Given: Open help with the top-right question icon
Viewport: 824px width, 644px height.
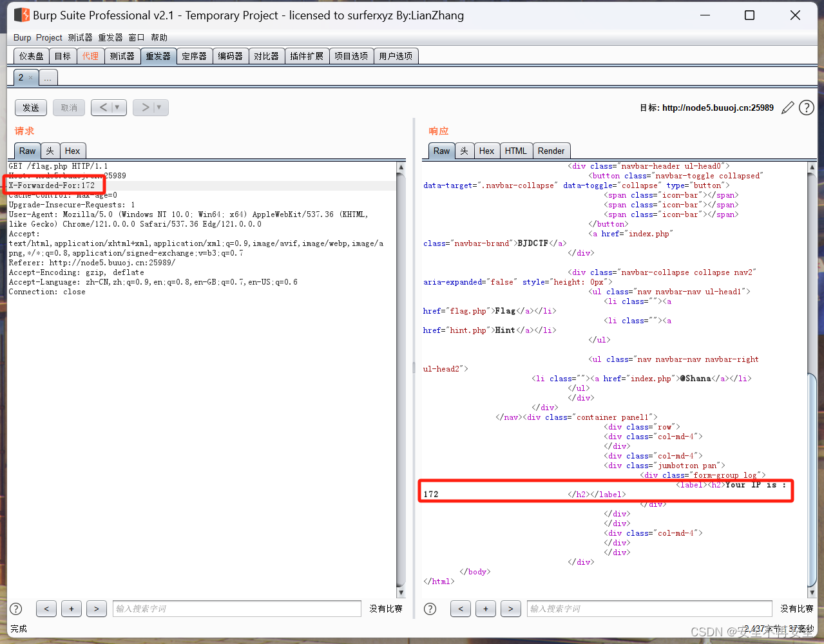Looking at the screenshot, I should tap(807, 108).
